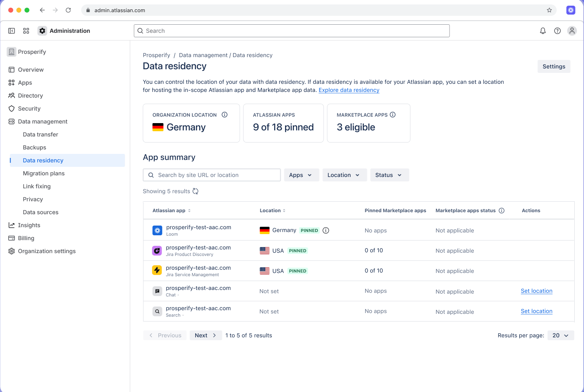Screen dimensions: 584x392
Task: Show info for Marketplace apps status column
Action: (x=501, y=211)
